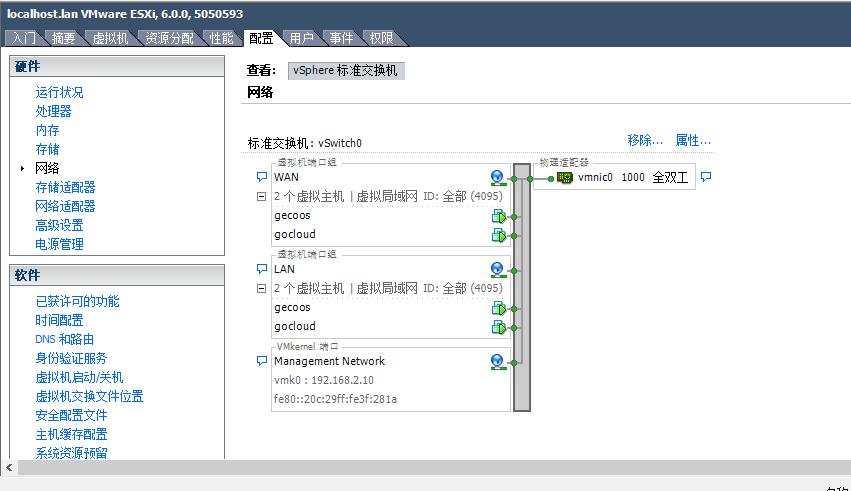Open the 事件 tab
This screenshot has height=491, width=851.
(341, 38)
